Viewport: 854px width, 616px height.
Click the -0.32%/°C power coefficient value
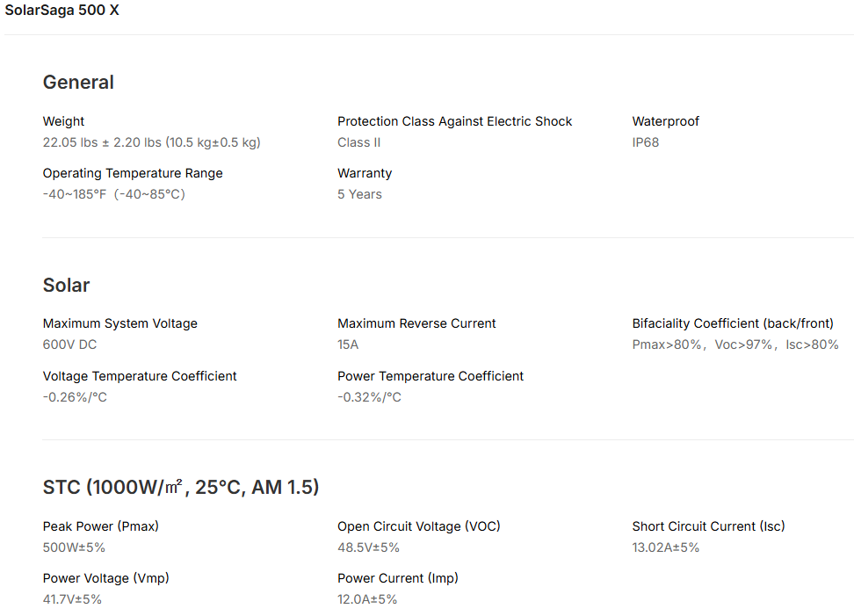[369, 397]
